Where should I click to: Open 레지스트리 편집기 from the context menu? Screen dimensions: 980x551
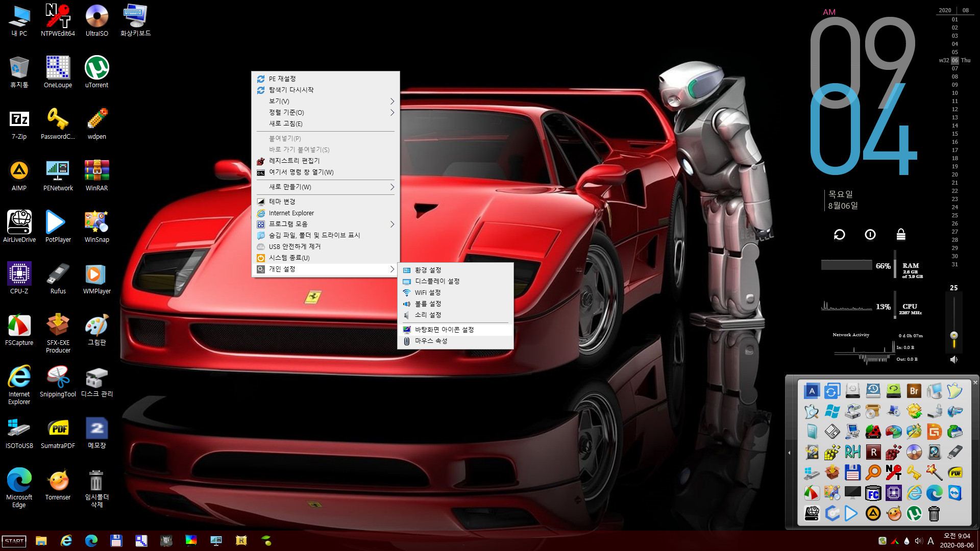pos(325,161)
